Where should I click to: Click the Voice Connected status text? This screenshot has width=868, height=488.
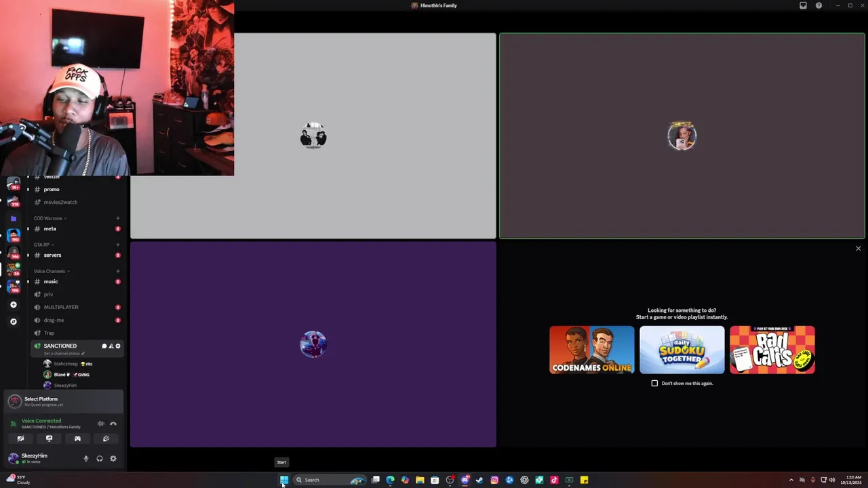pyautogui.click(x=41, y=421)
